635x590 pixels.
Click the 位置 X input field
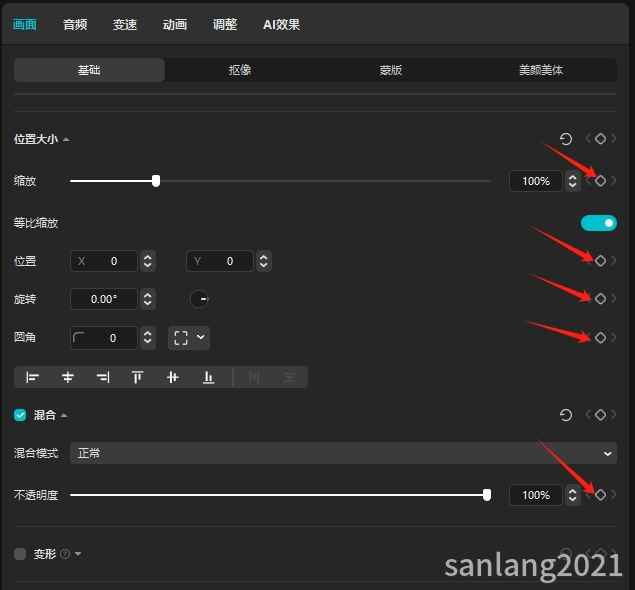pyautogui.click(x=104, y=261)
